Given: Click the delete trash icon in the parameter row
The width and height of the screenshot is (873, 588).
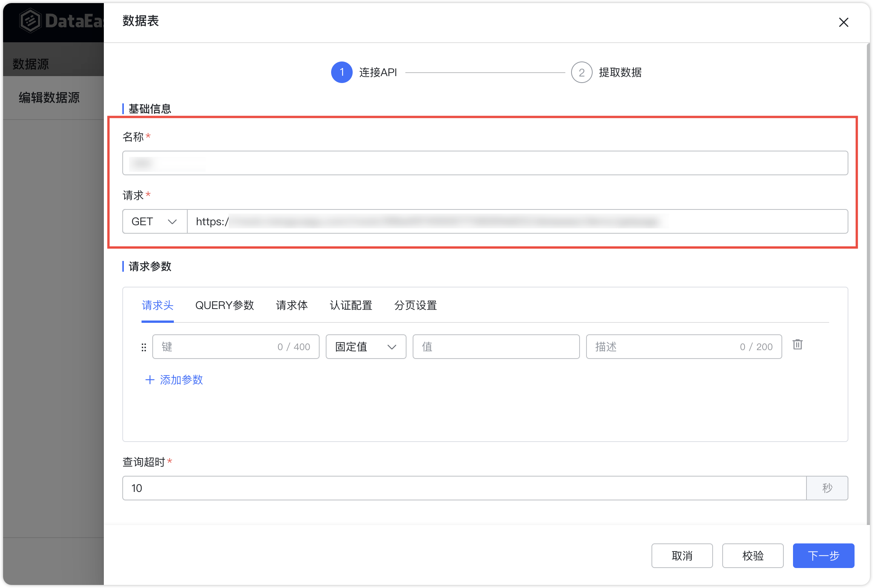Looking at the screenshot, I should [798, 344].
